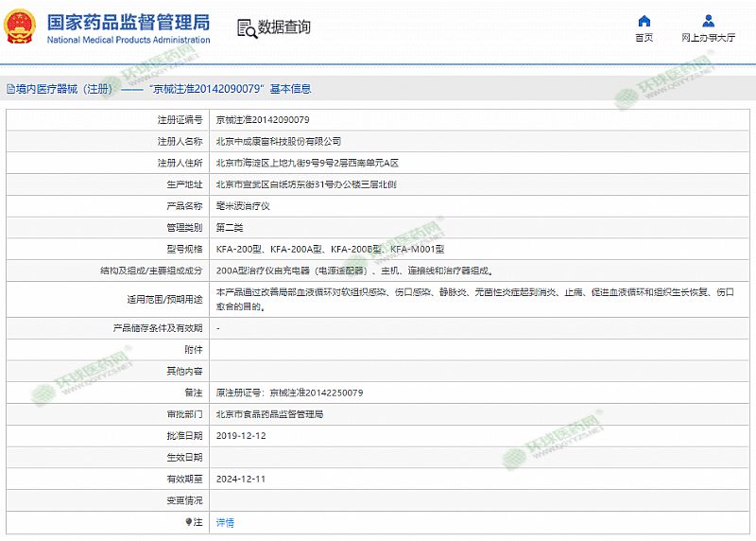Click registration number value 京械注准20142090079
This screenshot has height=541, width=756.
[263, 120]
